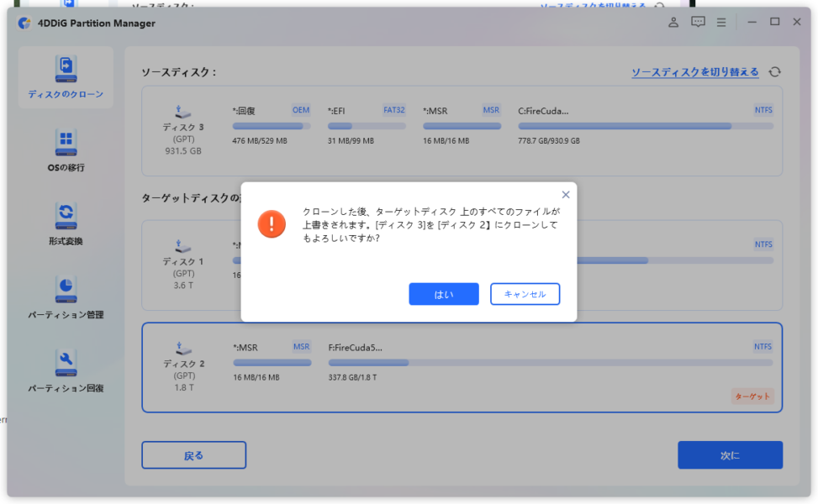Click the ディスク 1 drive icon
Screen dimensions: 818x504
(182, 246)
